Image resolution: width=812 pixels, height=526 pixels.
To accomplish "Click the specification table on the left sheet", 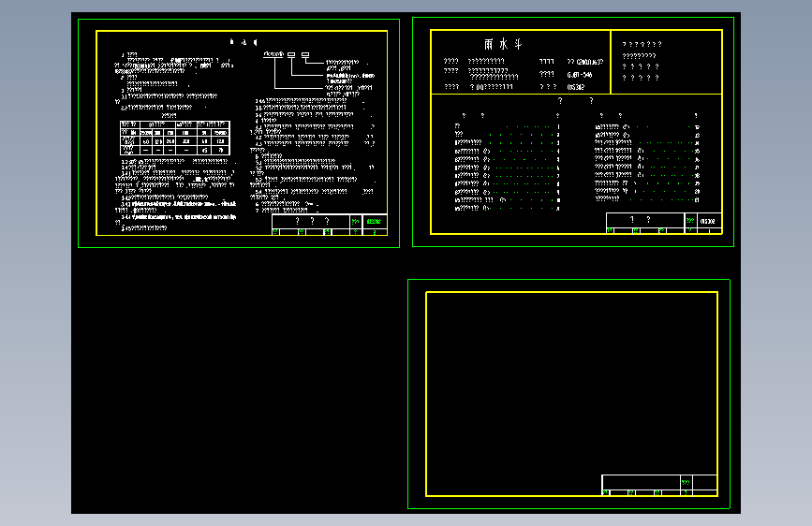I will 175,138.
